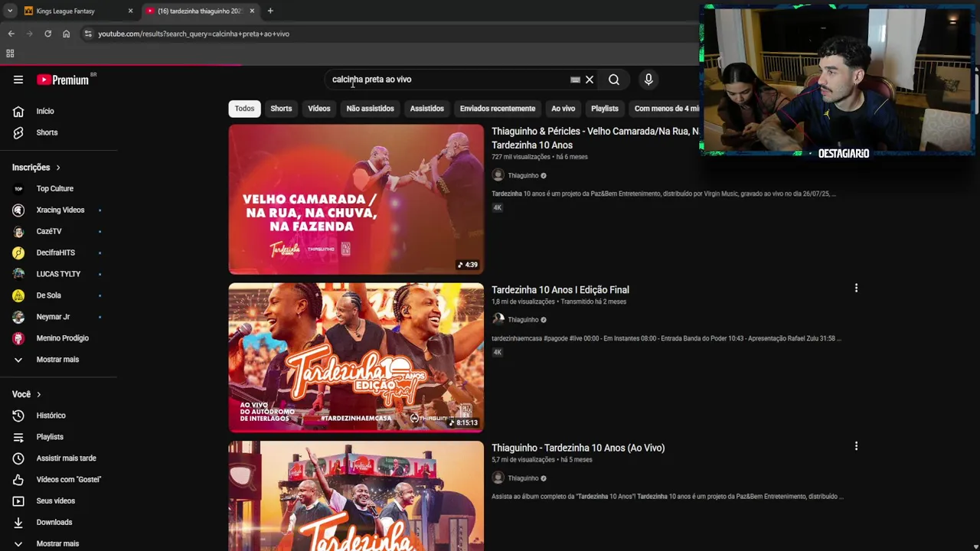Viewport: 980px width, 551px height.
Task: Start voice search with microphone icon
Action: pos(648,80)
